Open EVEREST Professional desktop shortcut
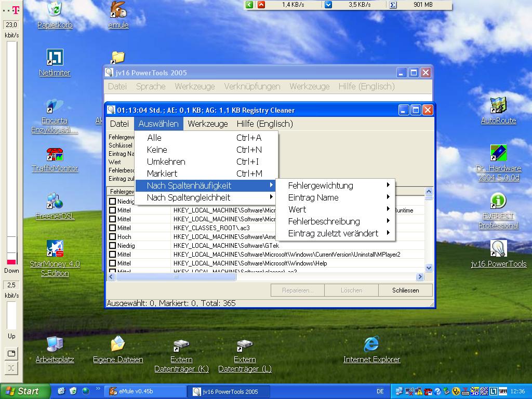The image size is (532, 399). tap(498, 211)
